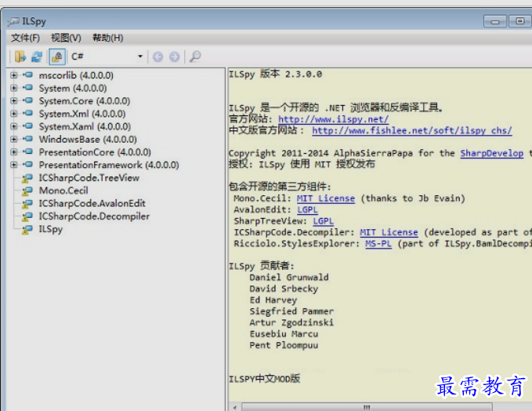Click the mscorlib assembly icon
The height and width of the screenshot is (411, 532).
coord(28,75)
